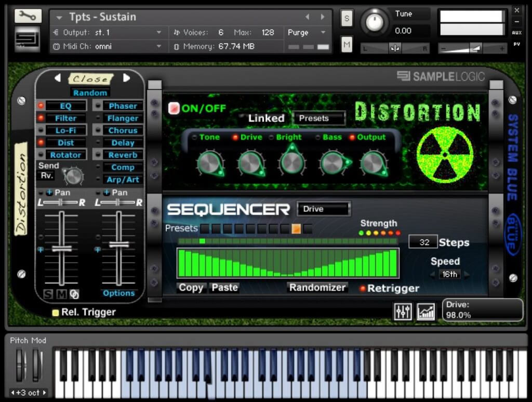Toggle the Drive sequencer link LED
The image size is (532, 402).
(x=235, y=137)
